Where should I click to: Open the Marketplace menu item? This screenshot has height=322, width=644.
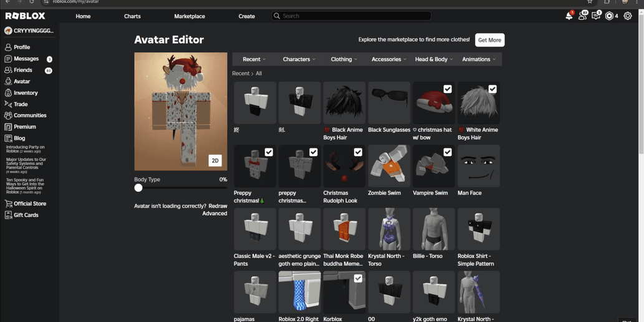pos(190,16)
